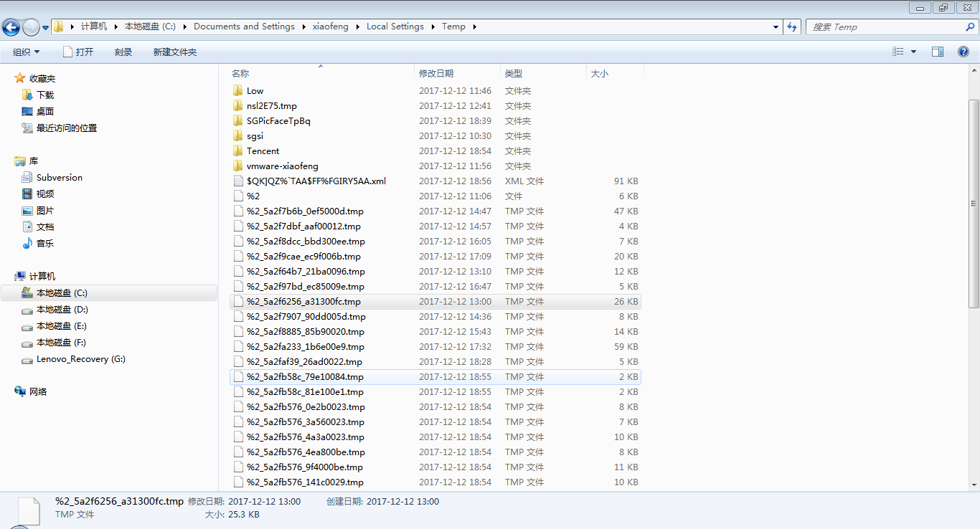Click the Forward navigation arrow button

31,27
